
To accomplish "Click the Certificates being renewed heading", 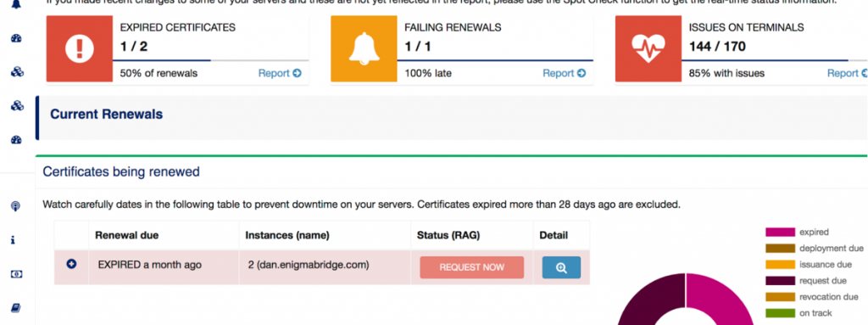I will click(121, 172).
